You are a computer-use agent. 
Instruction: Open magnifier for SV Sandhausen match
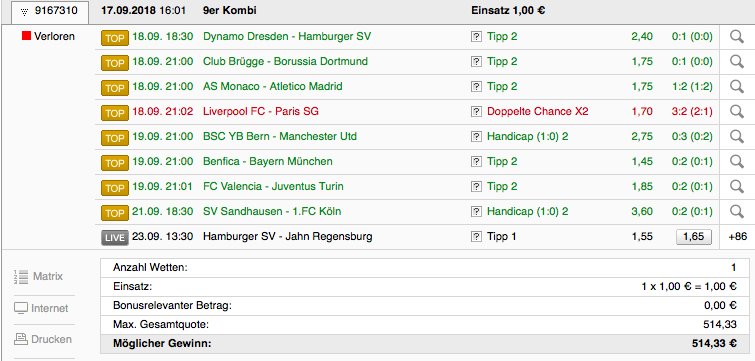point(737,211)
